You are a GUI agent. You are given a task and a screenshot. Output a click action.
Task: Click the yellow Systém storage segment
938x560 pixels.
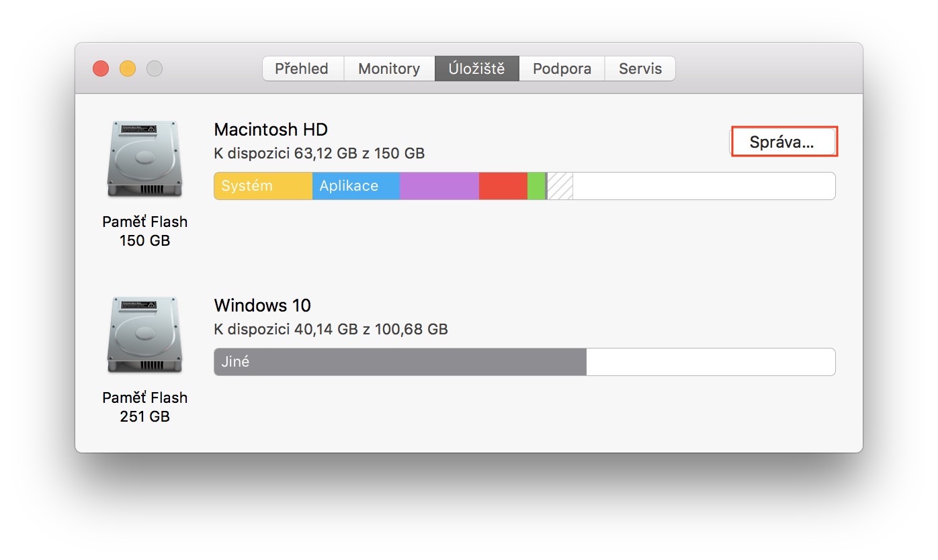pos(263,186)
